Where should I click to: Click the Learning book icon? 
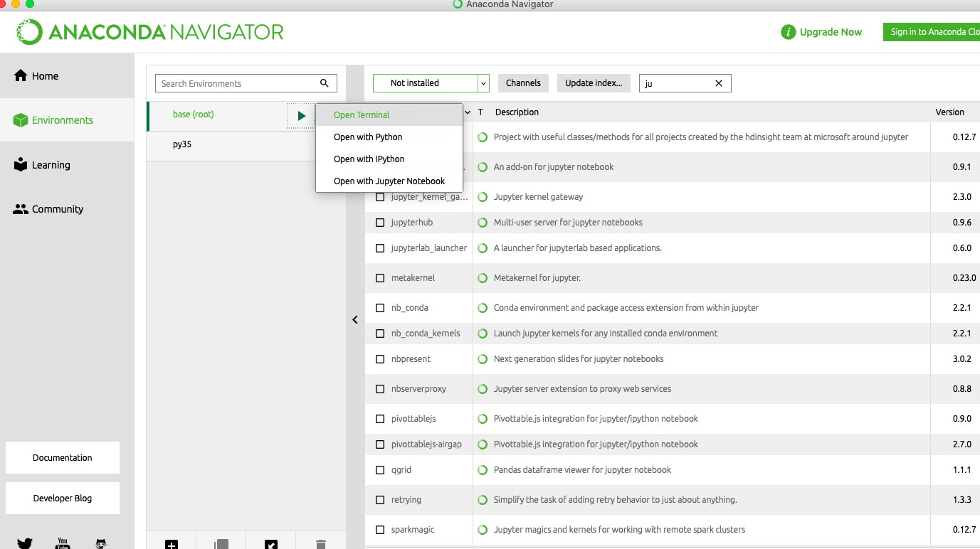(21, 164)
